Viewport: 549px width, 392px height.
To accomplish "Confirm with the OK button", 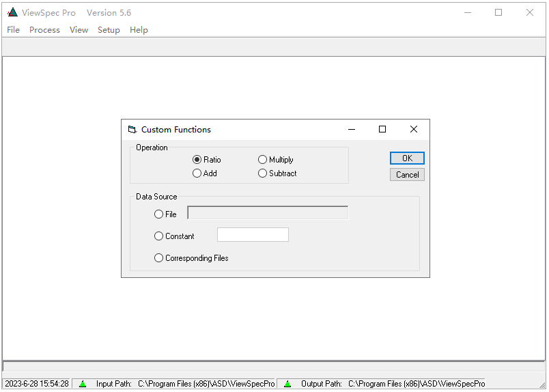I will (x=407, y=158).
